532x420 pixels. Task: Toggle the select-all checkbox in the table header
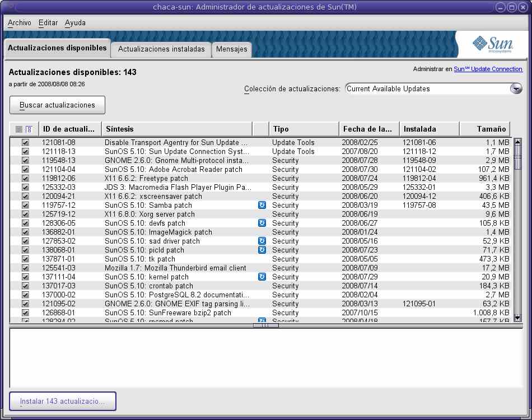tap(19, 129)
